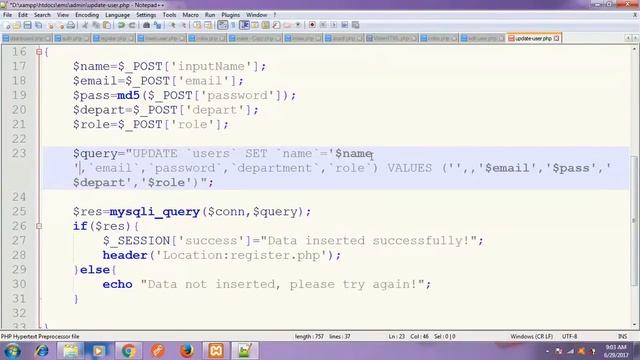The width and height of the screenshot is (640, 360).
Task: Click the Playback macro icon
Action: [x=334, y=25]
